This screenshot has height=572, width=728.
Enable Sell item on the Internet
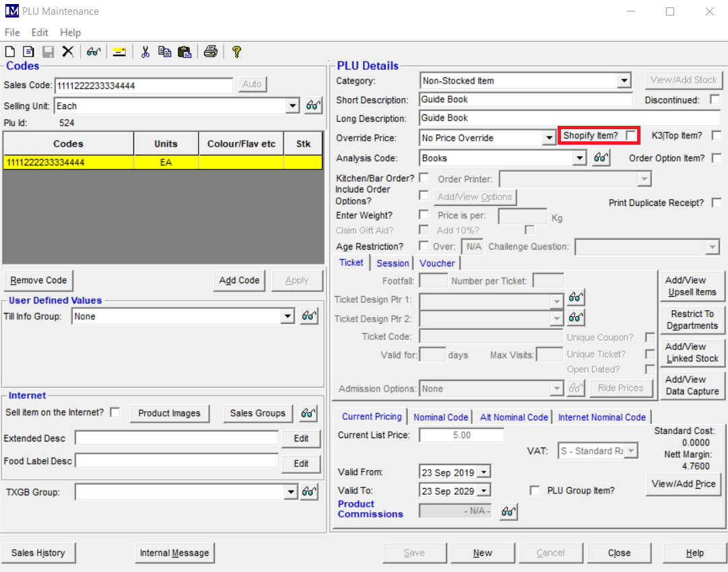coord(115,413)
